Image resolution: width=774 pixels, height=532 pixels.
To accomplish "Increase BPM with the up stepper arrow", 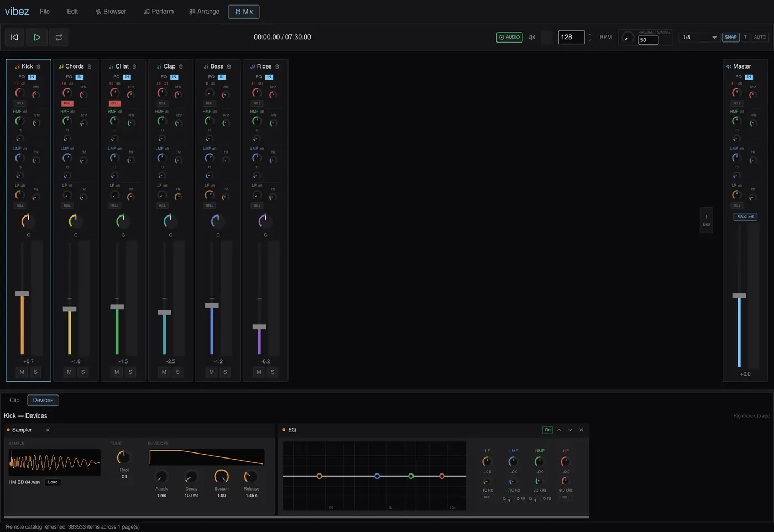I will tap(590, 35).
